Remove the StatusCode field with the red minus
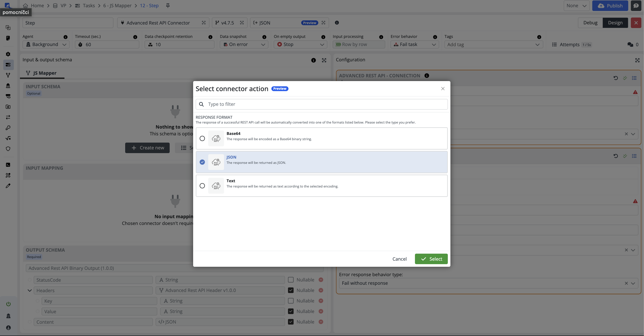This screenshot has height=336, width=644. [x=321, y=280]
